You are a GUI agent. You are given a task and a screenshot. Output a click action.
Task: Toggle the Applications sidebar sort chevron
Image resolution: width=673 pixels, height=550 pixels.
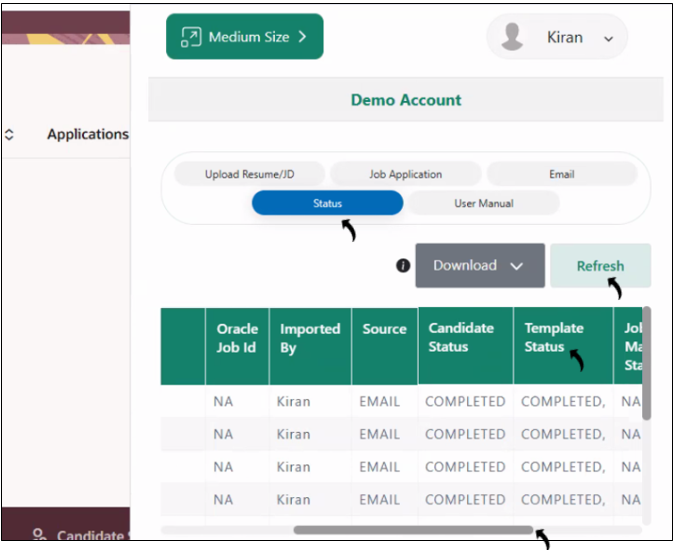tap(9, 134)
